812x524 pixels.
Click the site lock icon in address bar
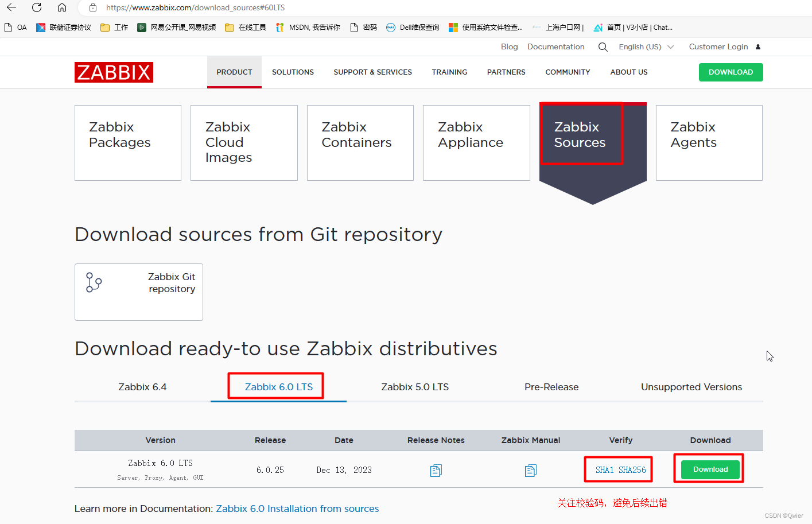[93, 7]
